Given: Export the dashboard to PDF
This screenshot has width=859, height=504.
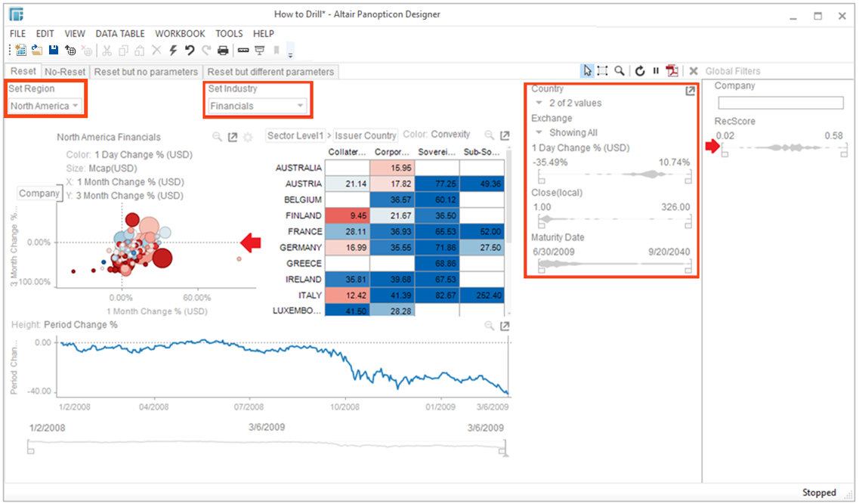Looking at the screenshot, I should click(x=673, y=70).
